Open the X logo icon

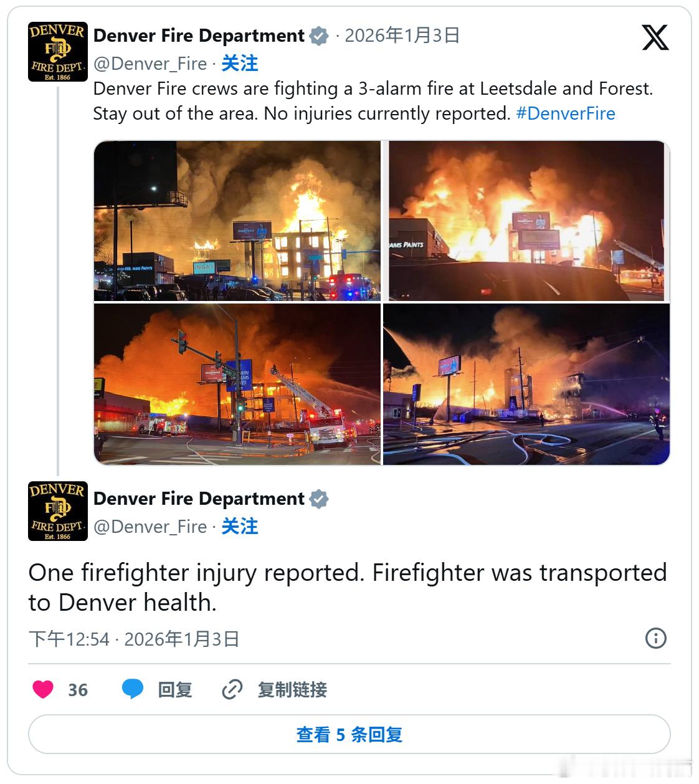655,37
